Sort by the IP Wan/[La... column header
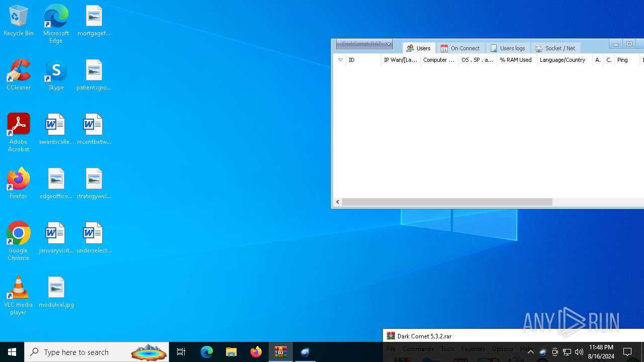Viewport: 644px width, 362px height. click(x=400, y=60)
